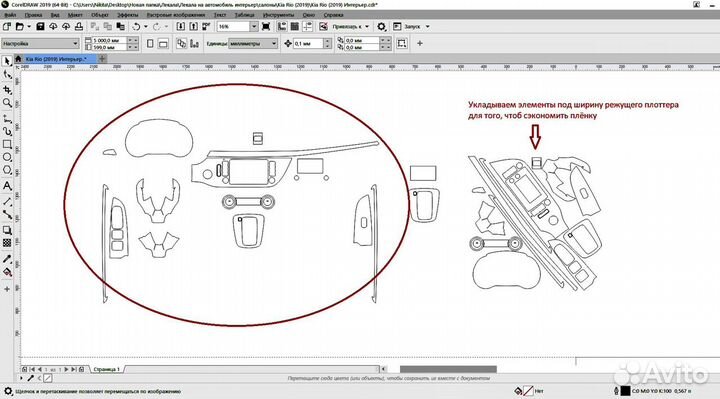The height and width of the screenshot is (399, 720).
Task: Click the property bar Quick Customize plus
Action: coord(420,44)
